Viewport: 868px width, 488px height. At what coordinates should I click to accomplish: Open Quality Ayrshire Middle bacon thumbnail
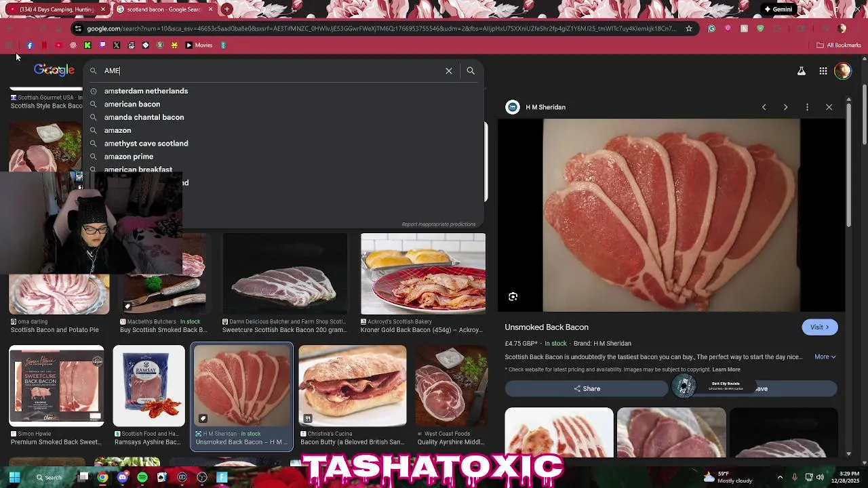point(451,386)
